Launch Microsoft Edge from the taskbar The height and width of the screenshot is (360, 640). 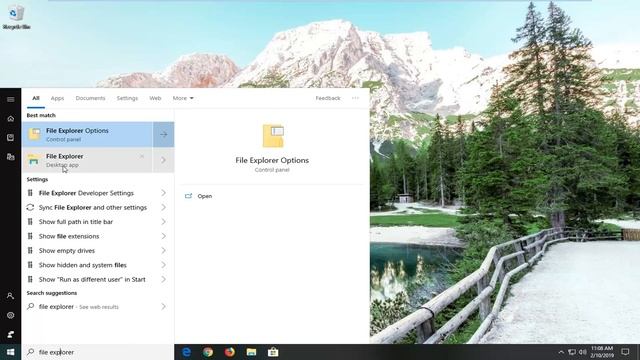coord(187,352)
